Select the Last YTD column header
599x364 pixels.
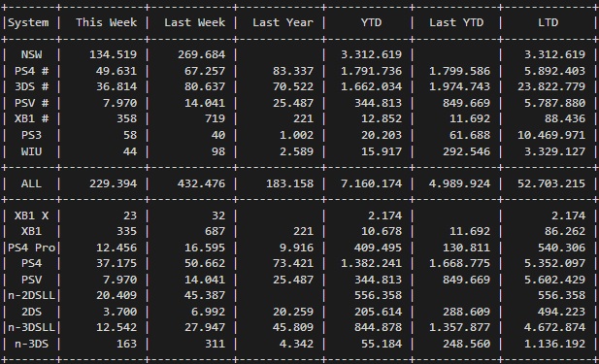coord(456,22)
